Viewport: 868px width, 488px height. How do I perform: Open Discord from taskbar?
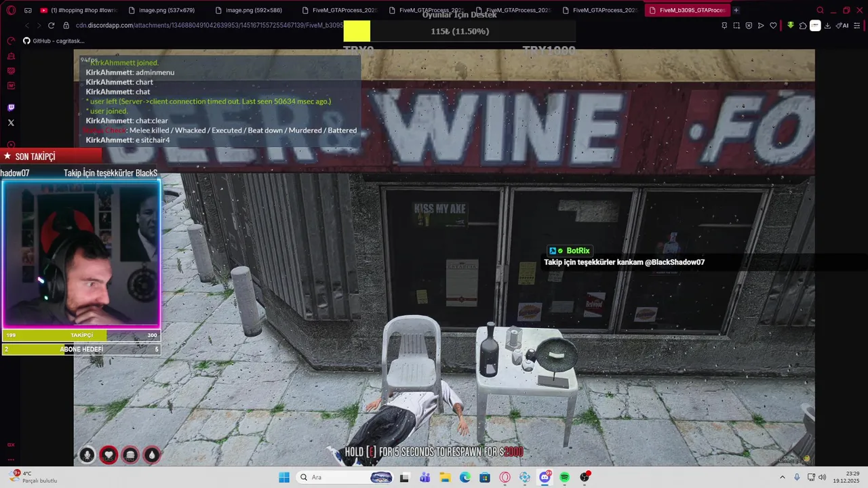point(545,477)
